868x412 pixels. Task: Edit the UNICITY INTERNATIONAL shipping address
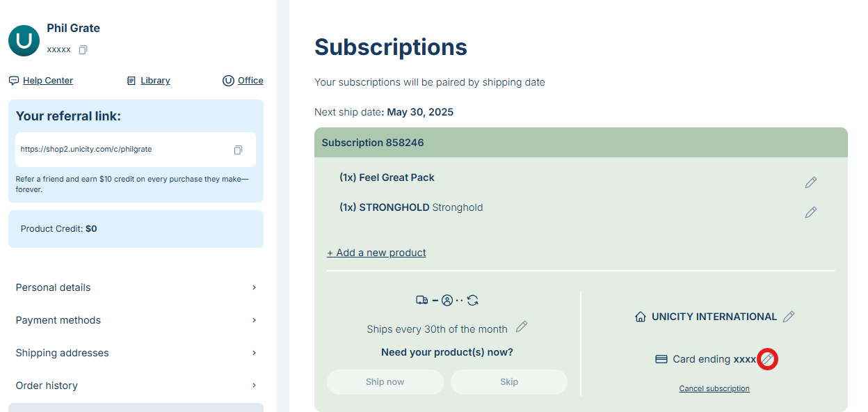coord(788,317)
